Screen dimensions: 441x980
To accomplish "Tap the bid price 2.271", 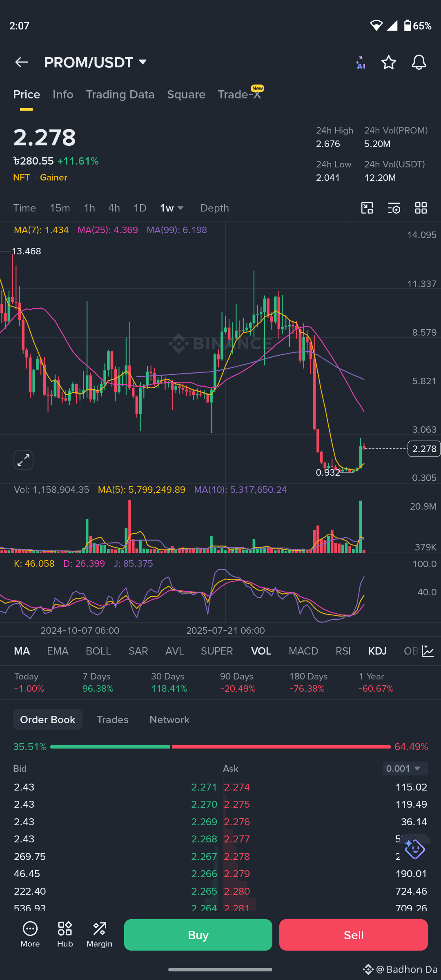I will tap(204, 787).
